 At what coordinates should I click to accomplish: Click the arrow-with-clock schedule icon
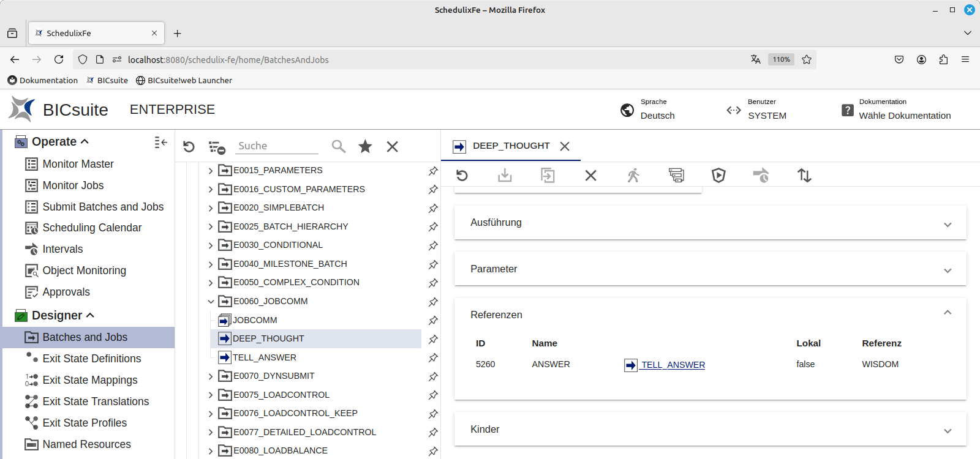(761, 176)
